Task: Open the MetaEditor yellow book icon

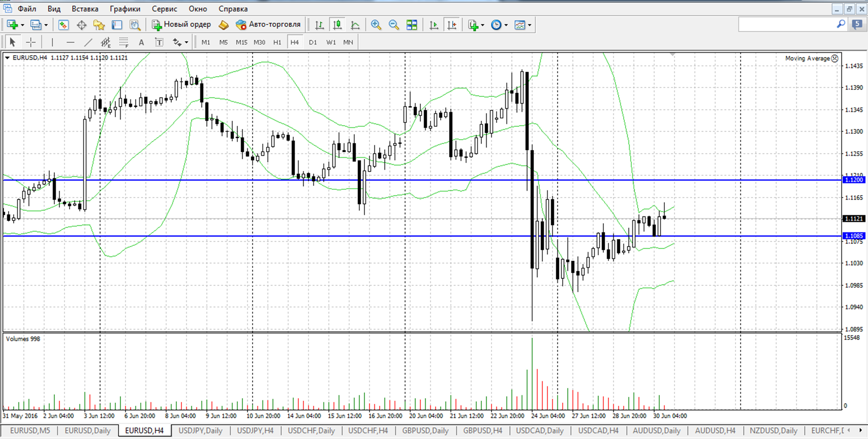Action: point(224,25)
